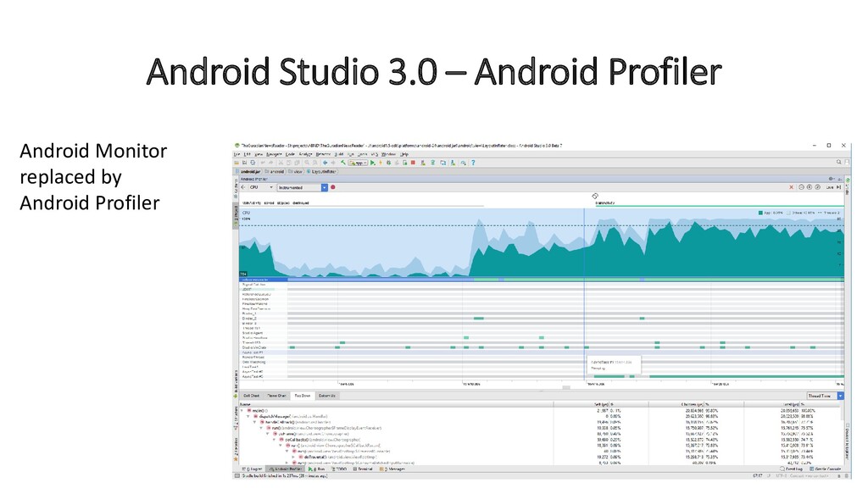868x488 pixels.
Task: Click the rotation event icon on timeline
Action: (595, 196)
